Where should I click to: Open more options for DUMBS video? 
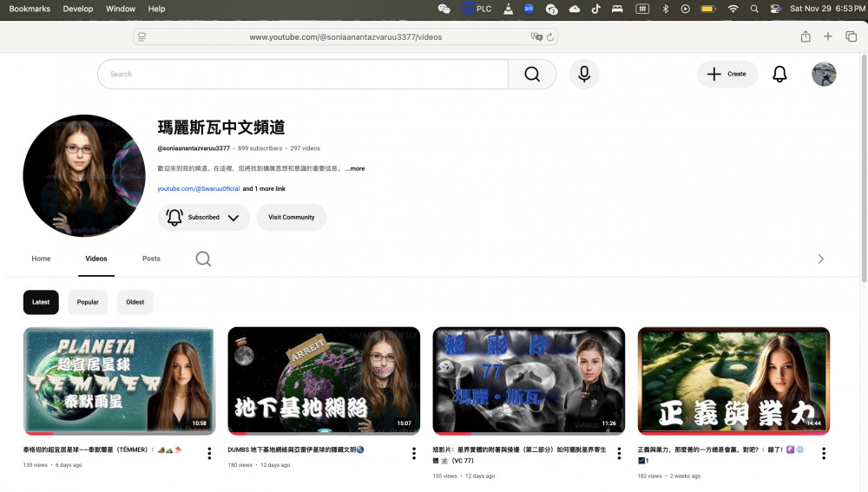414,453
